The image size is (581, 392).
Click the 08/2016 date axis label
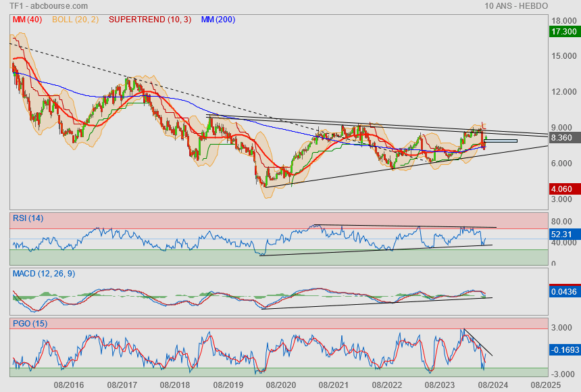[x=69, y=385]
